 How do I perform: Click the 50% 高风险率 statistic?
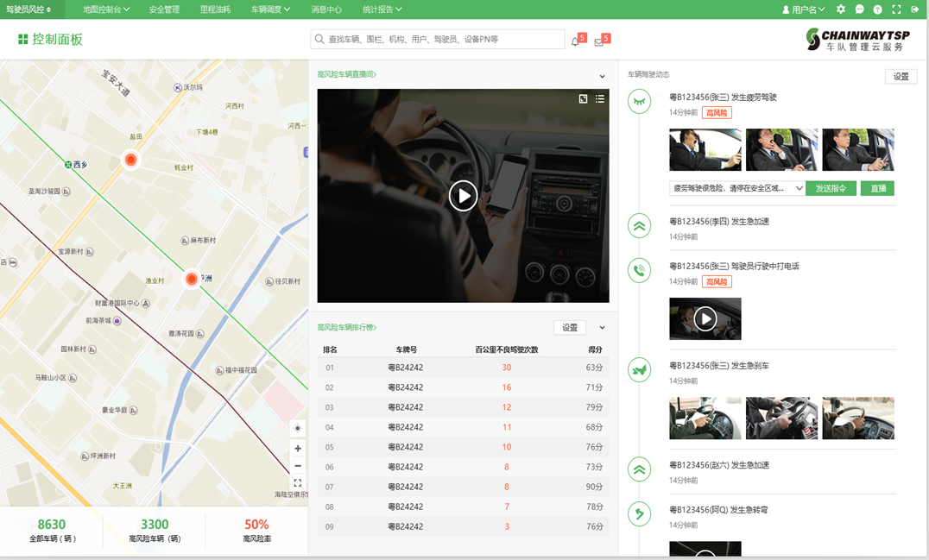(256, 531)
